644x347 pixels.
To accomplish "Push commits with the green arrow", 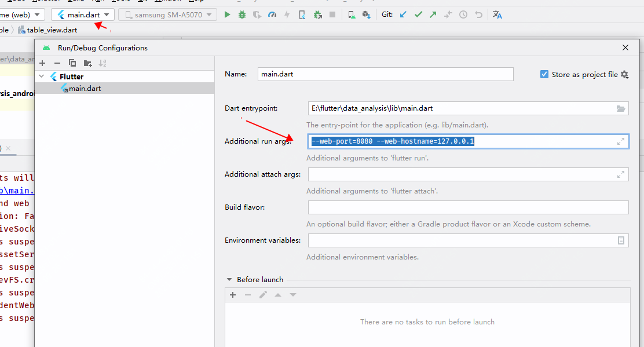I will click(433, 15).
